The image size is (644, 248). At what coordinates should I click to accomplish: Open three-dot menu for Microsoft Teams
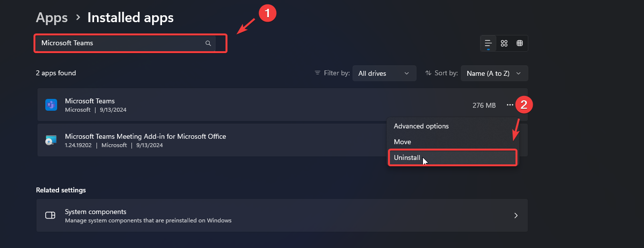coord(510,105)
